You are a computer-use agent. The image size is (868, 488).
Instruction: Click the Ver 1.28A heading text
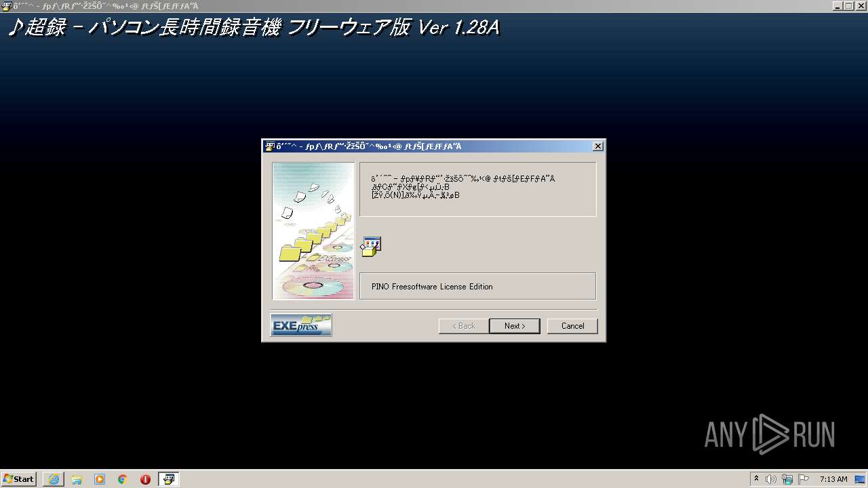[x=459, y=28]
